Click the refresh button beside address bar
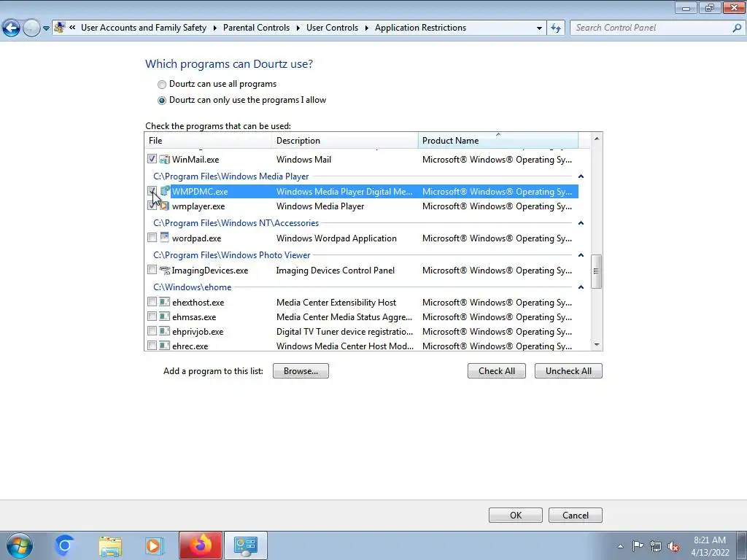 click(x=555, y=28)
